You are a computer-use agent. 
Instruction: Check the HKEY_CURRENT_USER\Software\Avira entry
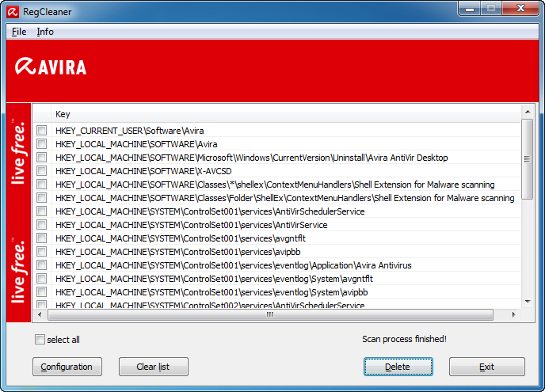coord(41,131)
